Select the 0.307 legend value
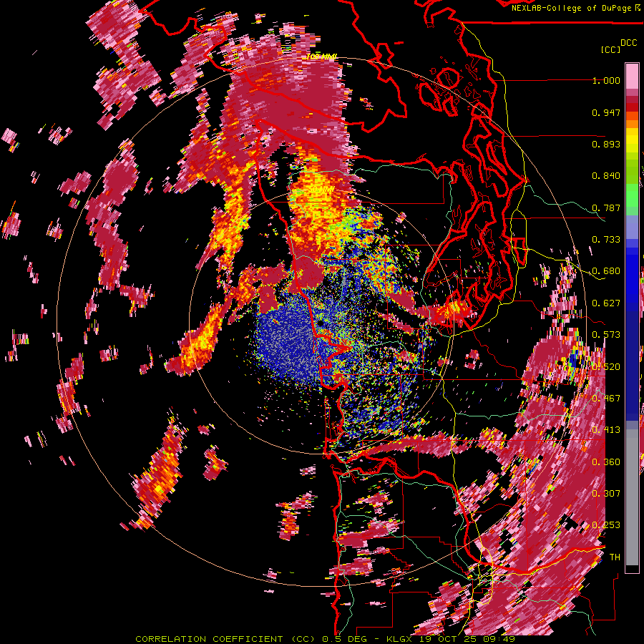Screen dimensions: 644x644 click(x=606, y=494)
